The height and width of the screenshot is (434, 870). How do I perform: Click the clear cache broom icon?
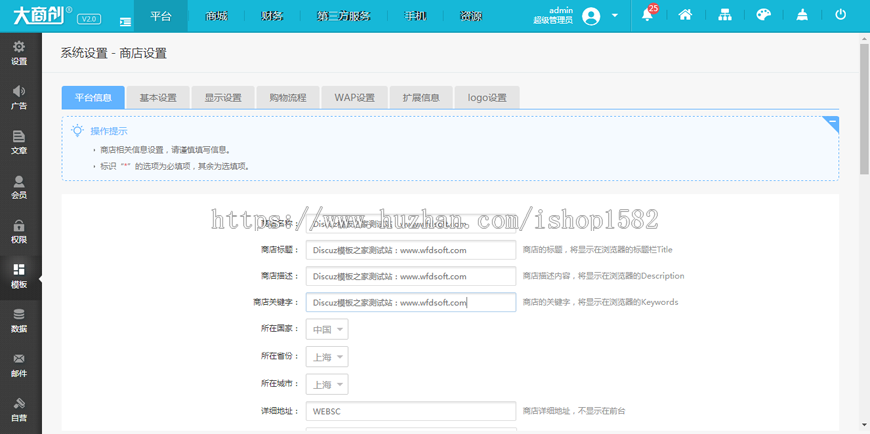coord(802,15)
